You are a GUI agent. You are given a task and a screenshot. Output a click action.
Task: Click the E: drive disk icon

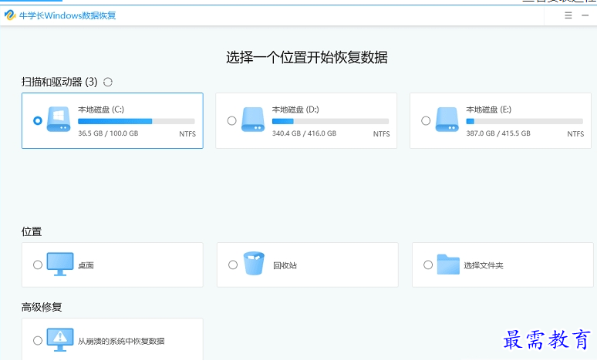447,120
